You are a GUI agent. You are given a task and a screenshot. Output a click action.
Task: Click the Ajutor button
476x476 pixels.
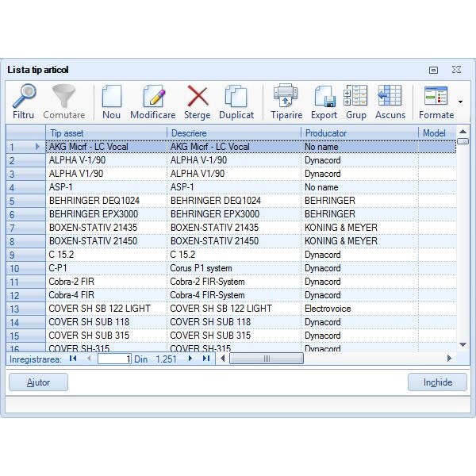[38, 382]
